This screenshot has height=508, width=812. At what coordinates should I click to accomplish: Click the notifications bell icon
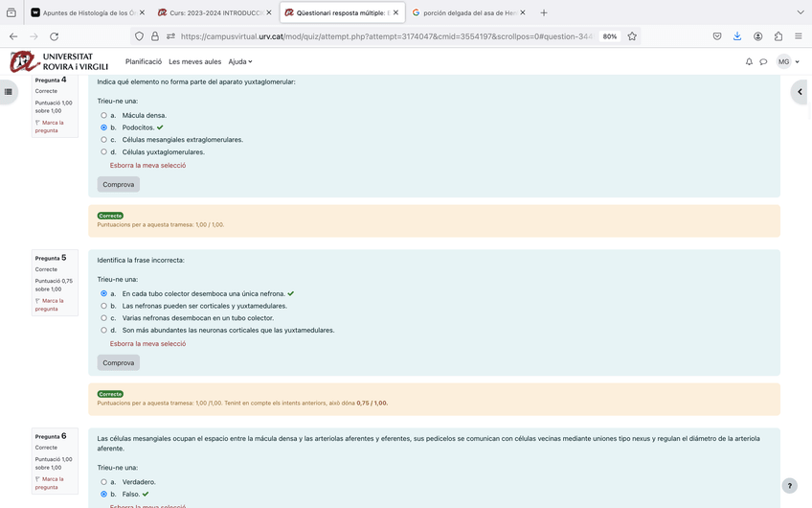(x=749, y=61)
